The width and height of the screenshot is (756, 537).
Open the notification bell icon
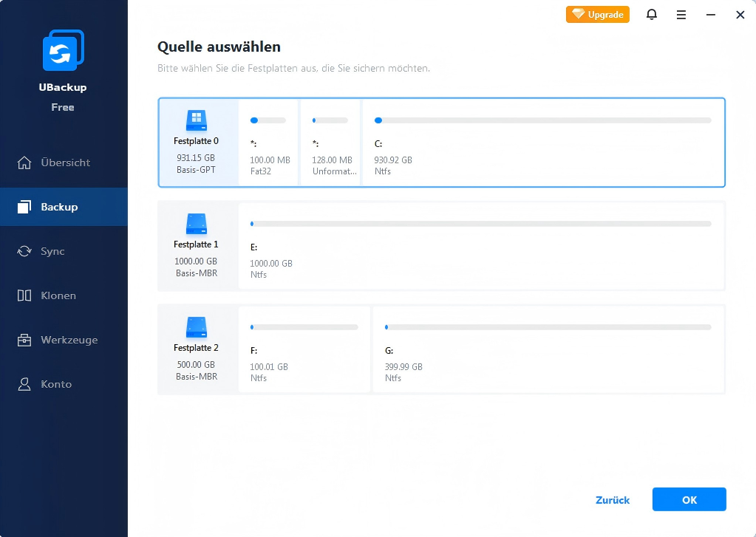coord(652,15)
